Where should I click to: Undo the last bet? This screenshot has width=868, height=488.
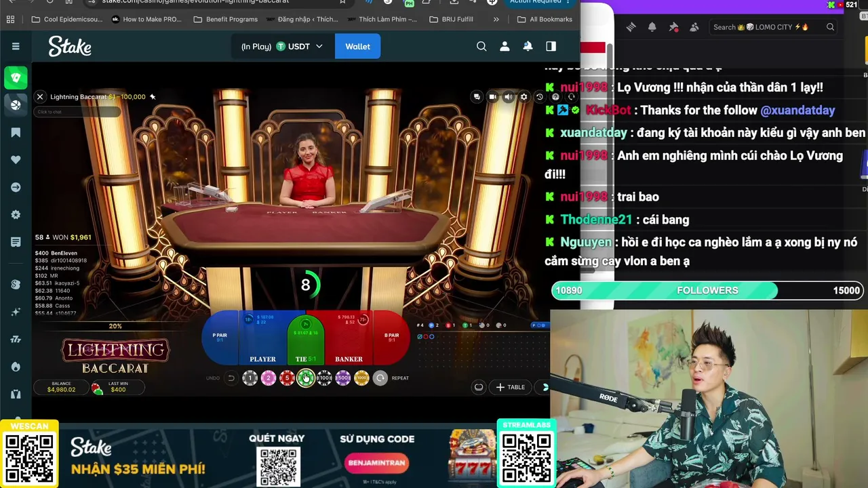[x=231, y=378]
